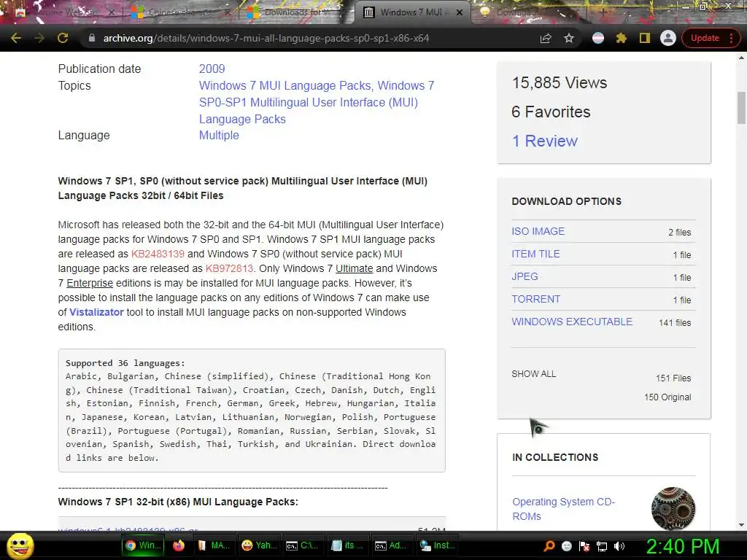Bookmark this page with the star icon
Screen dimensions: 747x560
coord(569,38)
